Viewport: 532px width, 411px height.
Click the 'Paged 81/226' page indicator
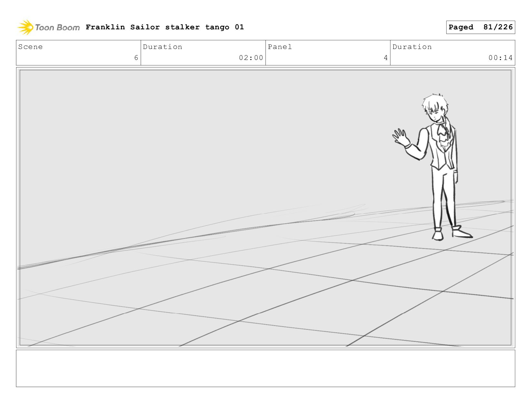pos(480,27)
